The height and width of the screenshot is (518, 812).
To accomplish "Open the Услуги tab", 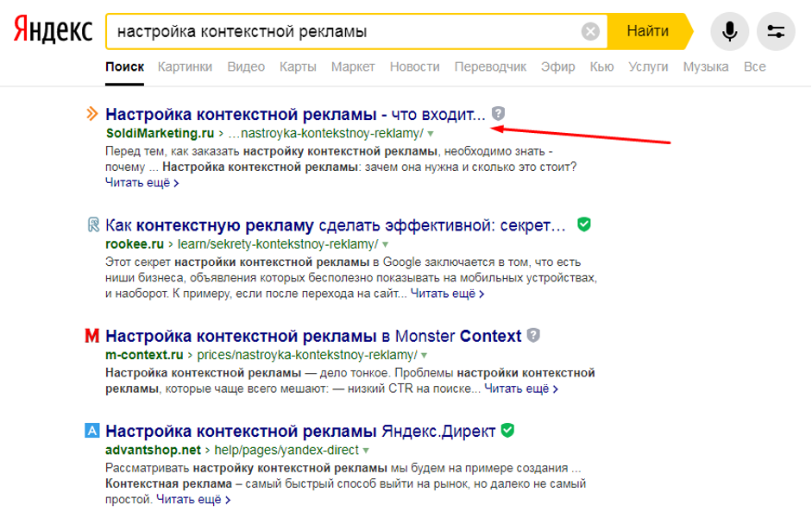I will pyautogui.click(x=648, y=66).
